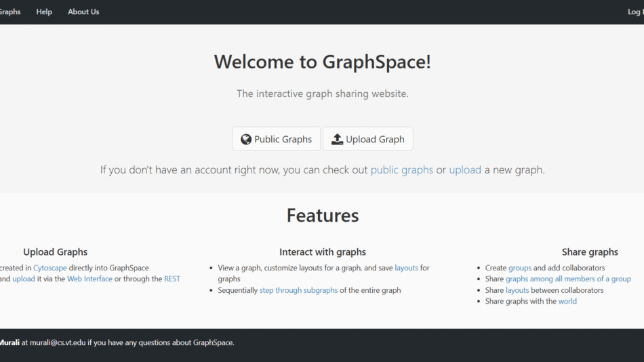
Task: Click the 'Upload Graphs' section heading
Action: pos(55,252)
